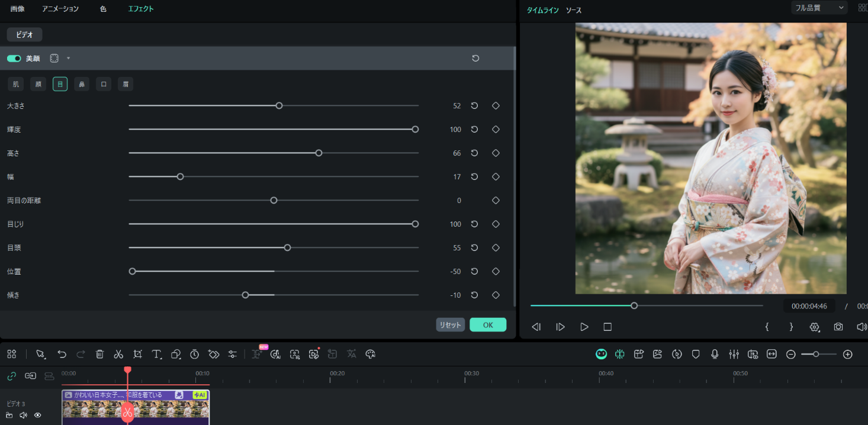Disable the 美顔 beauty toggle
Screen dimensions: 868x425
coord(14,59)
